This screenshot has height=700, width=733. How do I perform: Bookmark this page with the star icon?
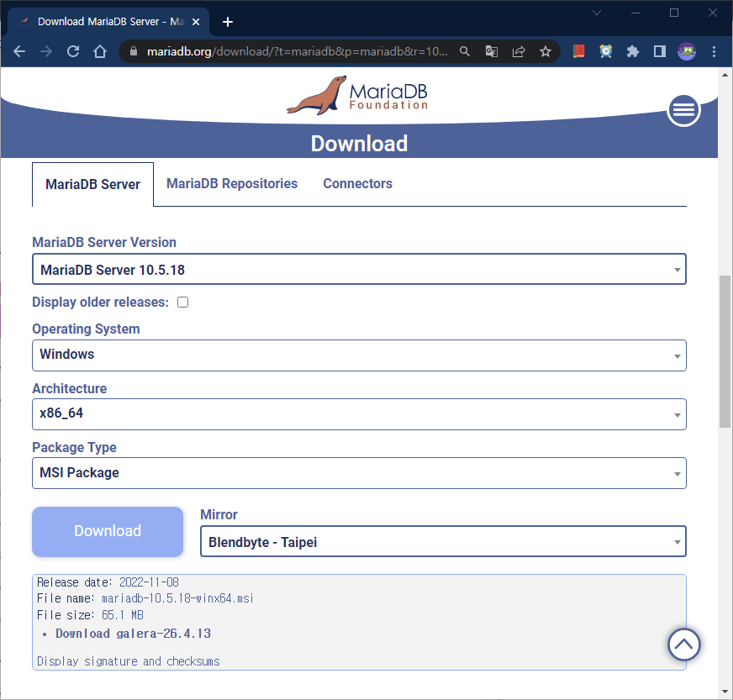(546, 51)
